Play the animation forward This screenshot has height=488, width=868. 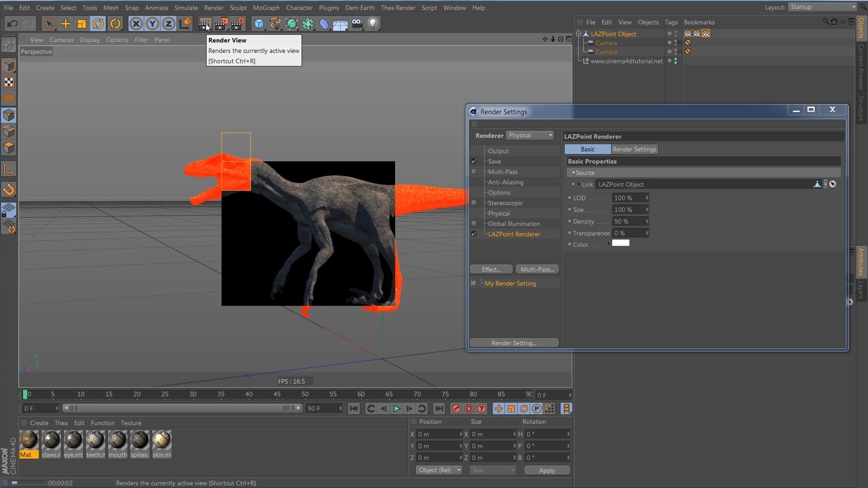click(x=396, y=408)
